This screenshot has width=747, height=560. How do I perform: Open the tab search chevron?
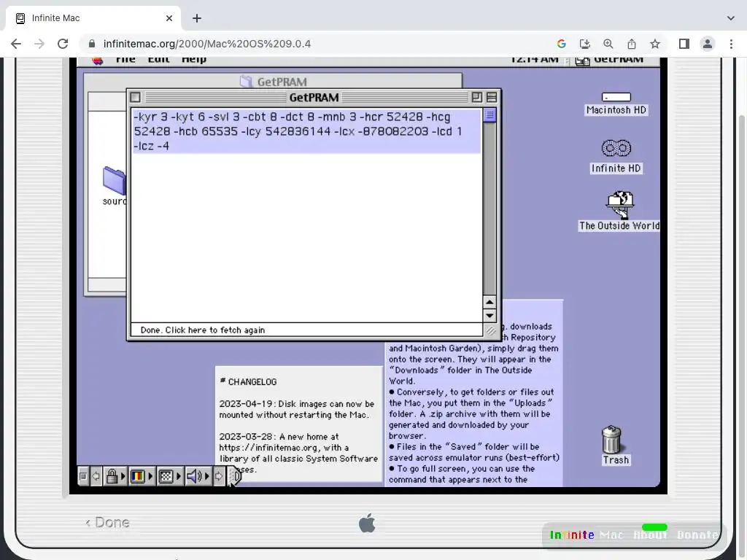click(731, 18)
